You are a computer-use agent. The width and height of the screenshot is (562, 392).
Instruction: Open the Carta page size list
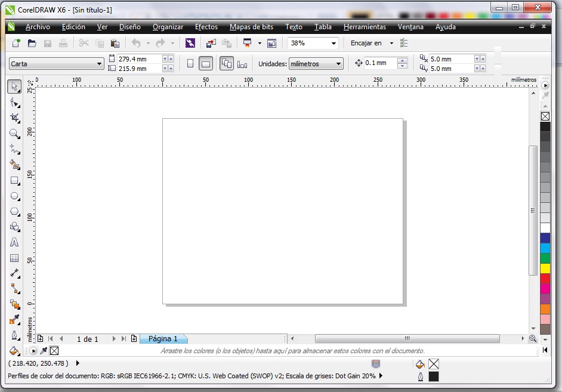[x=99, y=63]
